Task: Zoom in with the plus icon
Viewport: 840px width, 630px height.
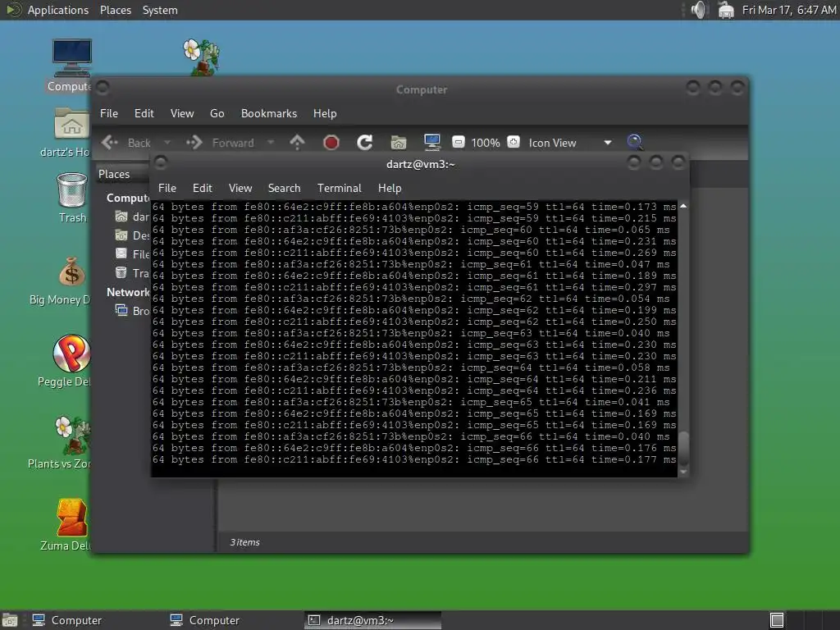Action: 514,142
